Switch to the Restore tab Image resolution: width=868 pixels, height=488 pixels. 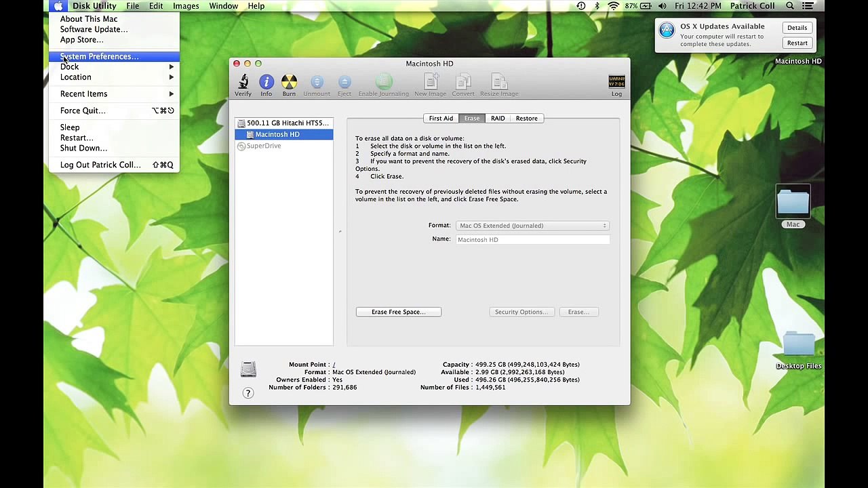[x=527, y=119]
